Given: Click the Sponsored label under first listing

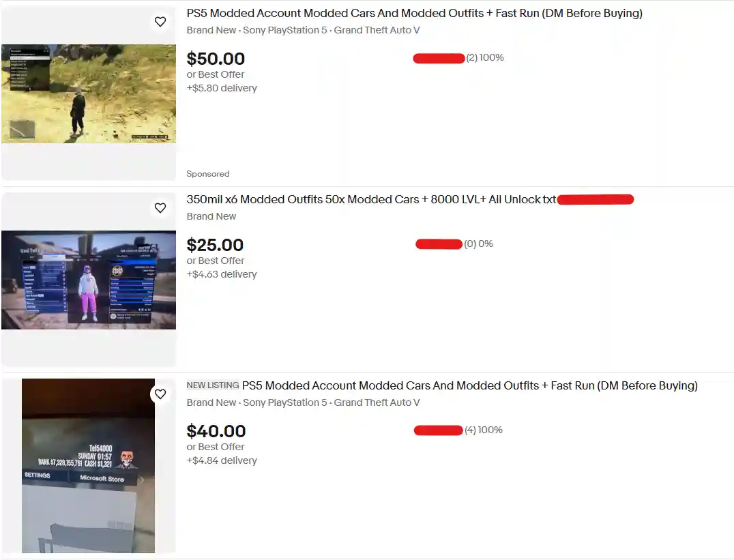Looking at the screenshot, I should (208, 174).
